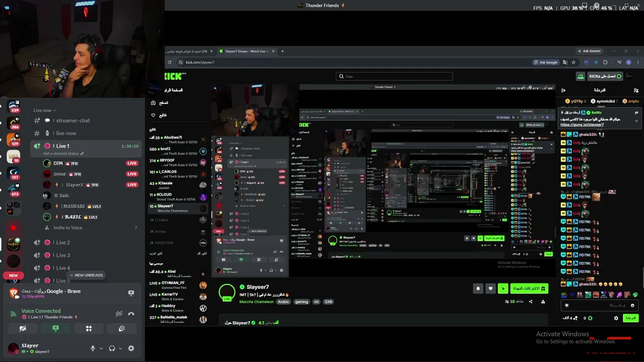Bookmark this page with star icon

pos(574,62)
